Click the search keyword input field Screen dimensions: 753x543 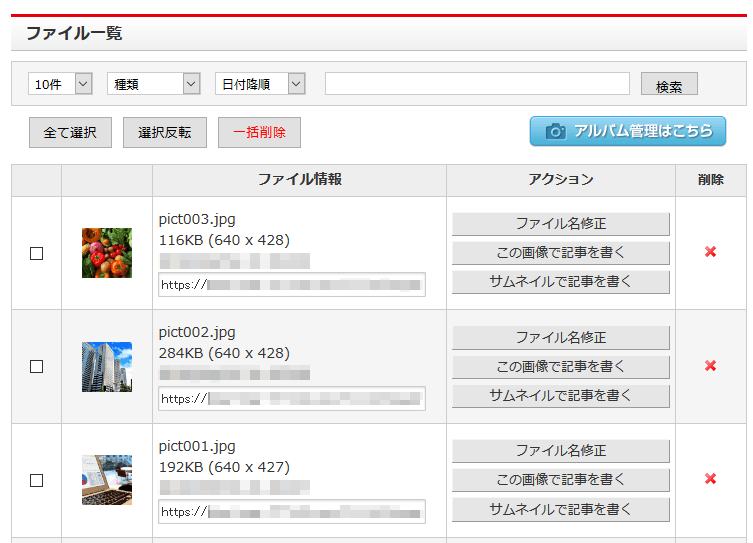tap(477, 84)
